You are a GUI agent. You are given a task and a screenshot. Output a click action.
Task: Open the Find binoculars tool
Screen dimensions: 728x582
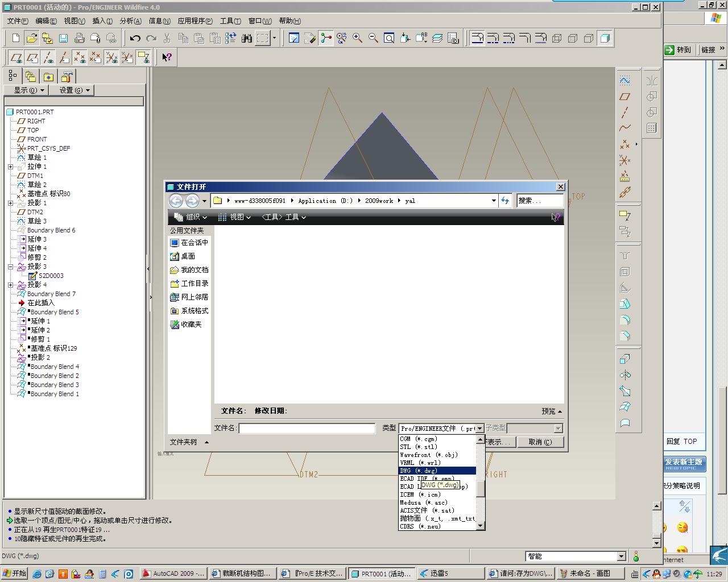click(246, 38)
